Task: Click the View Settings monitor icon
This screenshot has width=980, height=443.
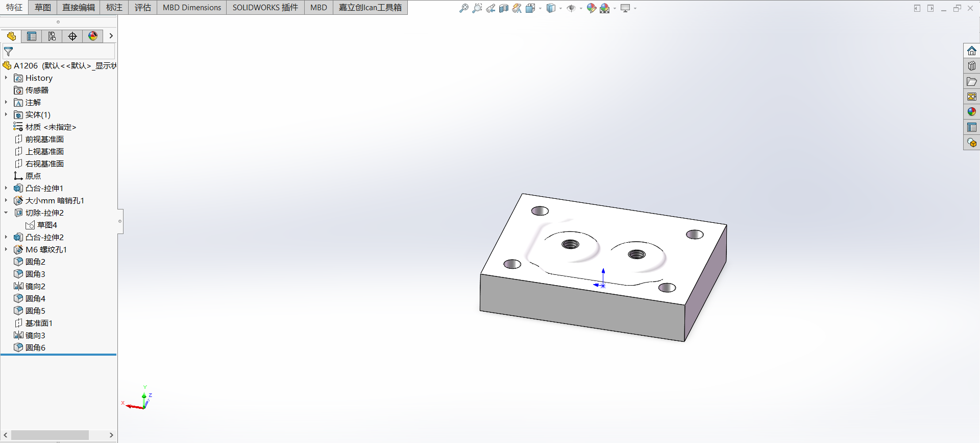Action: click(x=625, y=8)
